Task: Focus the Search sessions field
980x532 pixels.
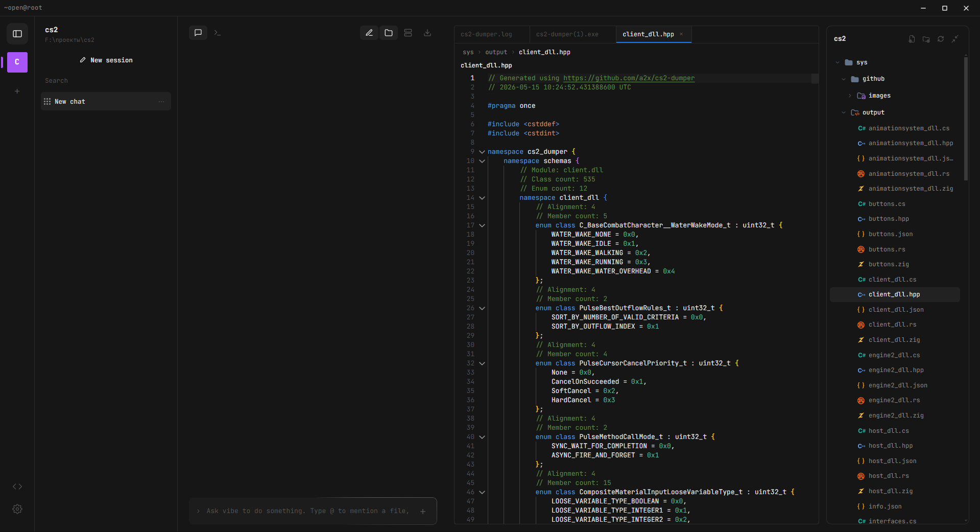Action: (x=106, y=81)
